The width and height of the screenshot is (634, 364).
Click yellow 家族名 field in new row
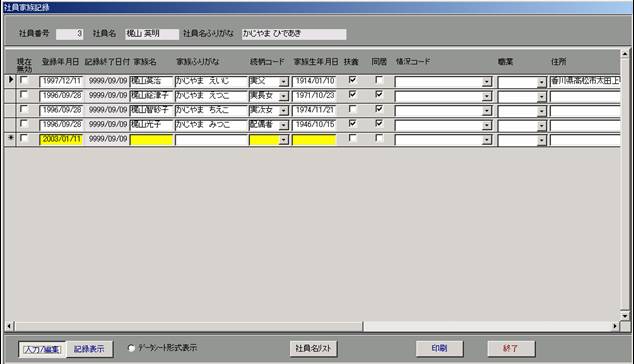point(151,140)
